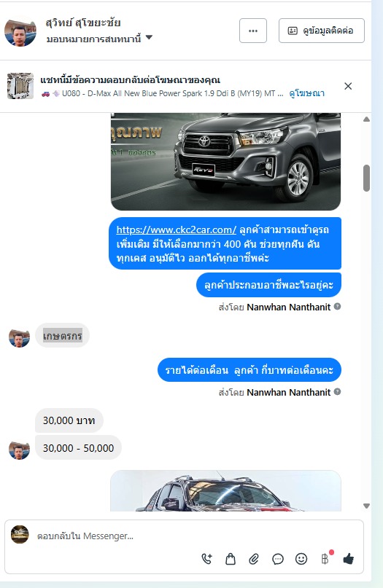Expand the มอบหมายการสนทนานี้ assignment dropdown

click(x=149, y=37)
